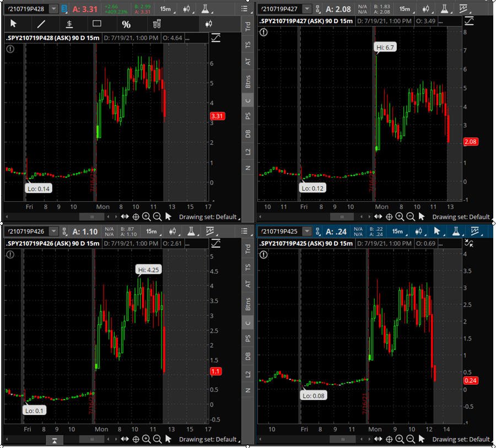Expand the 210719P425 symbol dropdown
Viewport: 496px width, 448px height.
(x=306, y=231)
